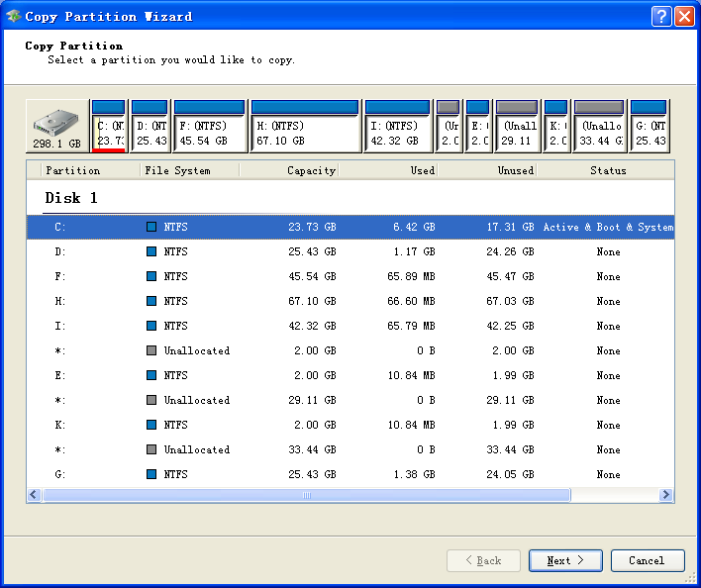Click the gray Unallocated icon in 33.44 GB row
The height and width of the screenshot is (588, 701).
(151, 449)
